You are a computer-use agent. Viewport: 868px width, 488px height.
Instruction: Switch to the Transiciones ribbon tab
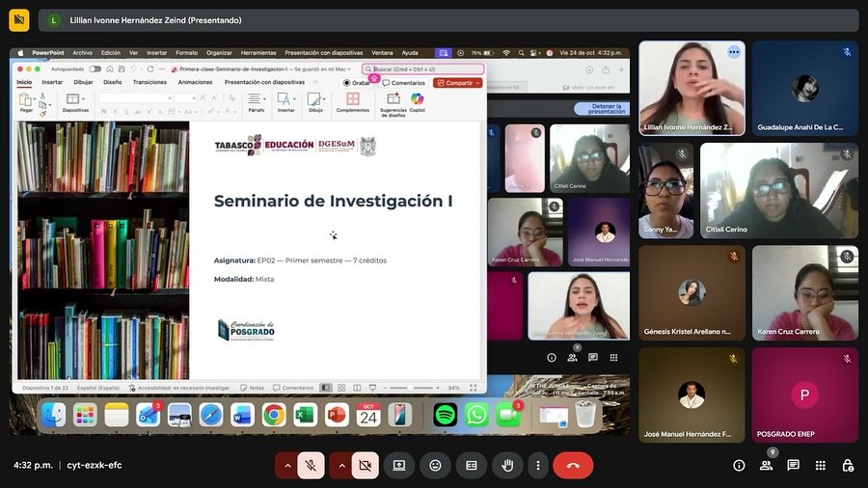(x=149, y=83)
